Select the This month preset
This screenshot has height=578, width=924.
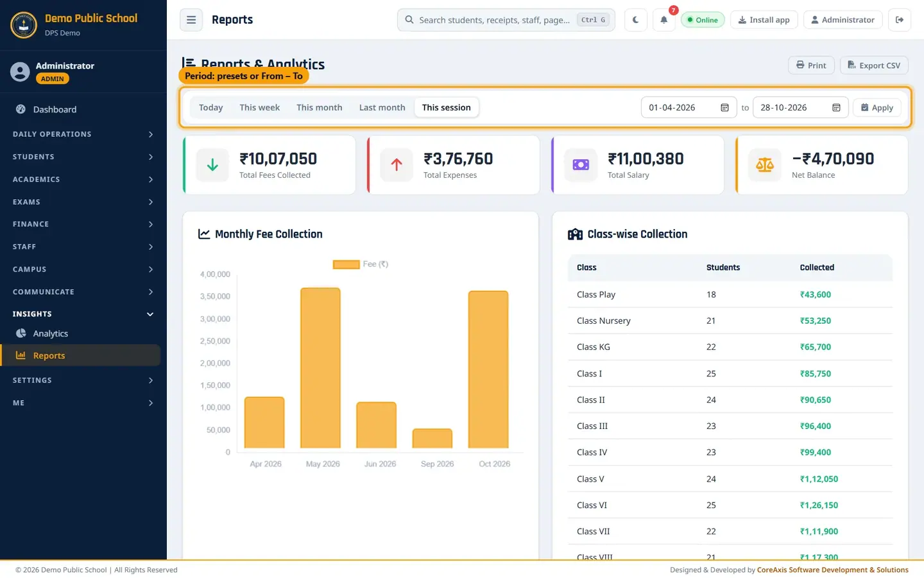(x=319, y=107)
